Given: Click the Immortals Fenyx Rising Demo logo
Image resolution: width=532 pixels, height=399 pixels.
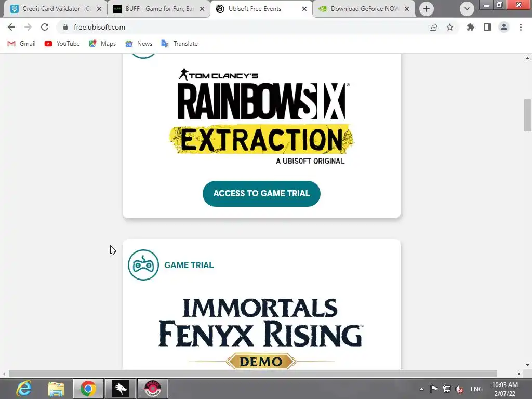Looking at the screenshot, I should [x=261, y=334].
